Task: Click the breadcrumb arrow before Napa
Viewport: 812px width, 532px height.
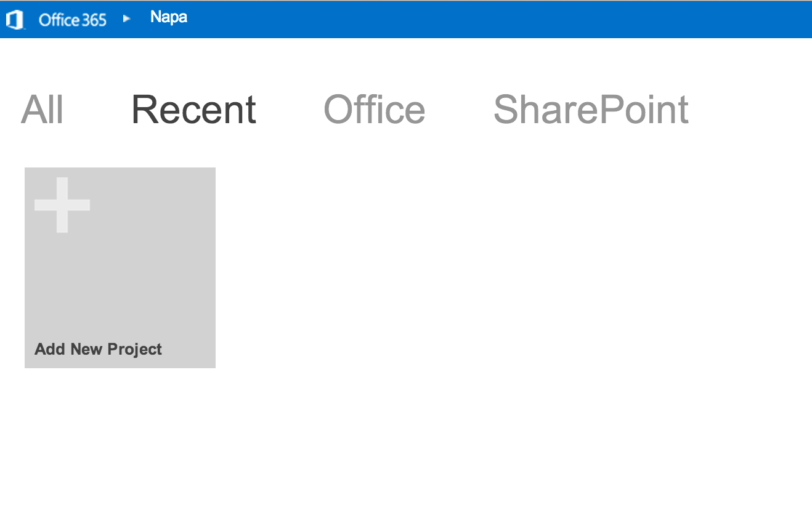Action: click(x=126, y=19)
